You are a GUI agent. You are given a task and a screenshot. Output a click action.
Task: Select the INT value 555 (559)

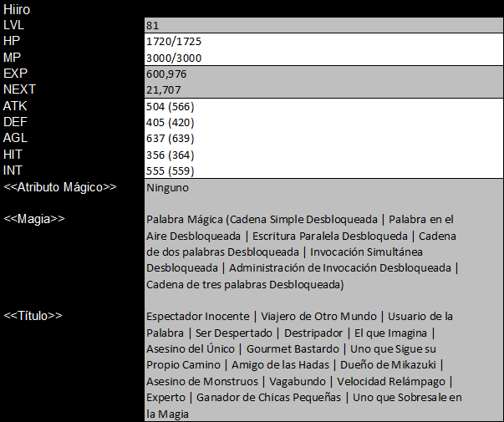click(170, 171)
